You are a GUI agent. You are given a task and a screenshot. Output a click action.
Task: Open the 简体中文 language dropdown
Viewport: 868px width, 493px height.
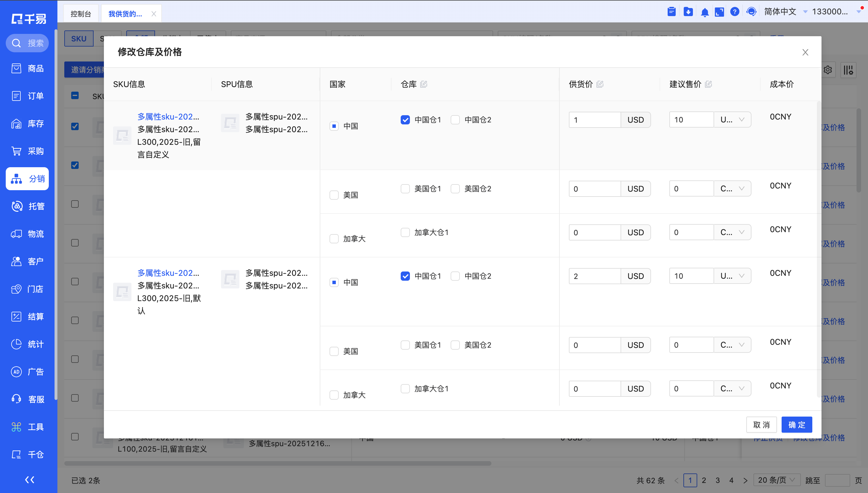786,12
